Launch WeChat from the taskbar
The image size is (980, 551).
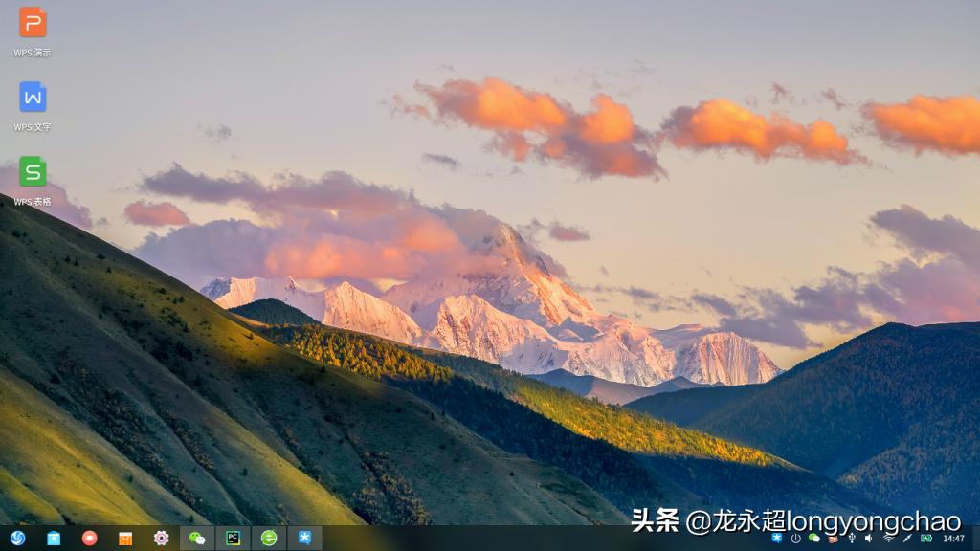pyautogui.click(x=196, y=538)
